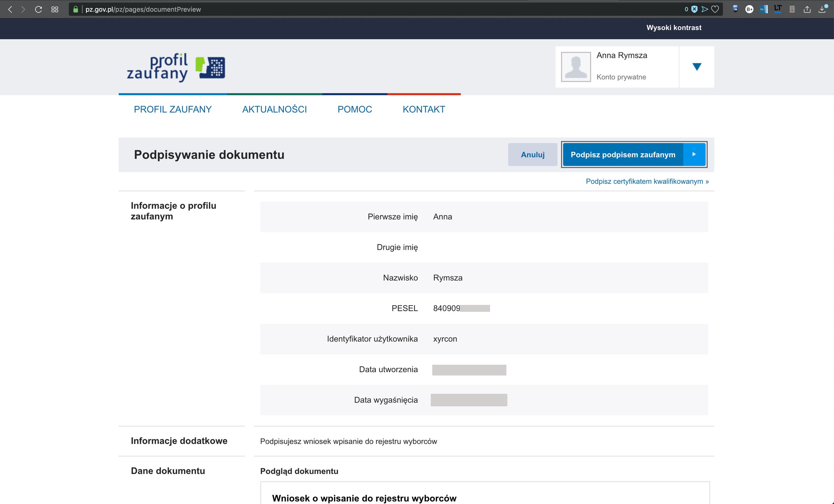This screenshot has width=834, height=504.
Task: Open the LanguageTool LT extension icon
Action: [778, 9]
